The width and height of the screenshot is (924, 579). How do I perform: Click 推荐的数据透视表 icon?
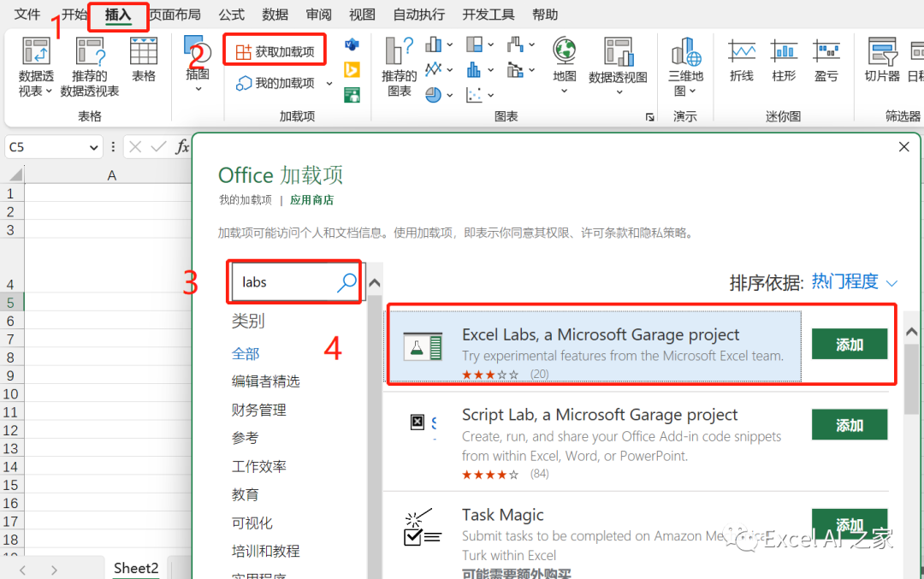pos(90,68)
